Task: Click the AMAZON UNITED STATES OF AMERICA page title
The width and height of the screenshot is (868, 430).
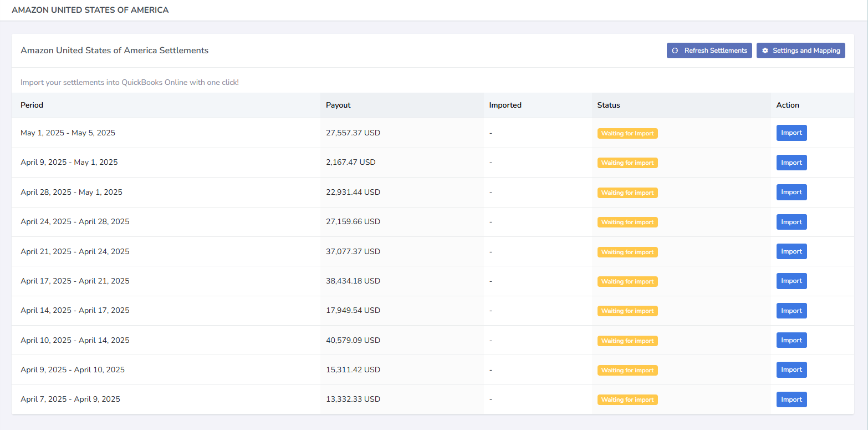Action: [x=90, y=10]
